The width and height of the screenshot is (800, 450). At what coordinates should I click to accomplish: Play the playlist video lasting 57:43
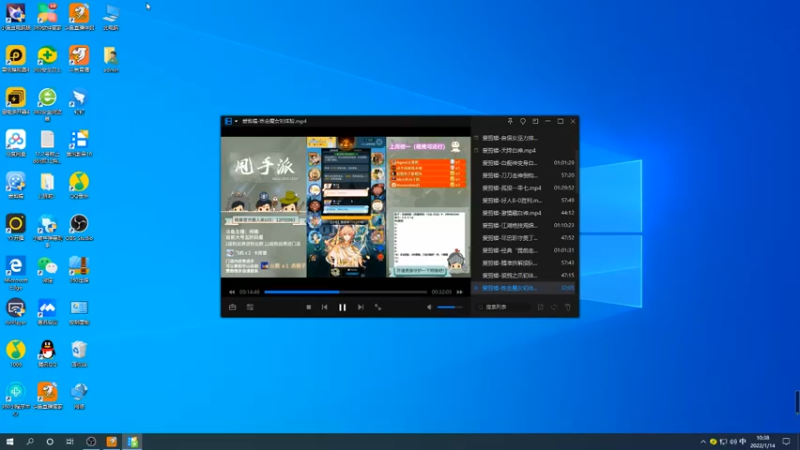point(525,263)
